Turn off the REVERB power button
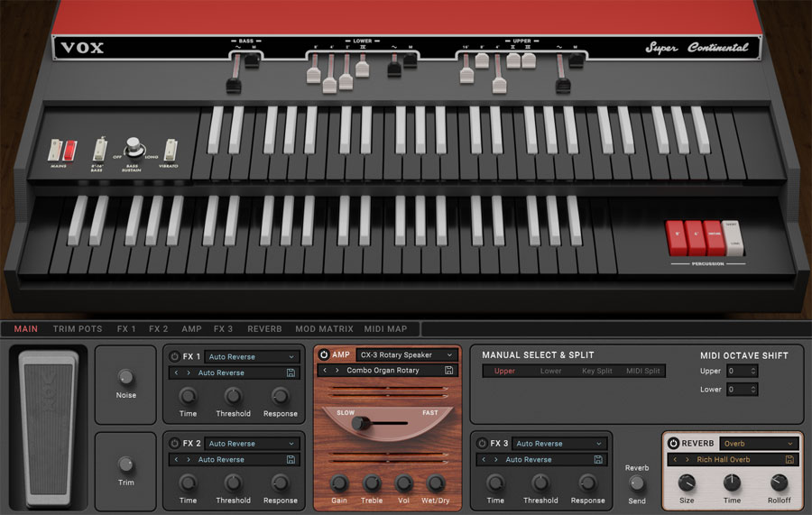 pos(673,444)
